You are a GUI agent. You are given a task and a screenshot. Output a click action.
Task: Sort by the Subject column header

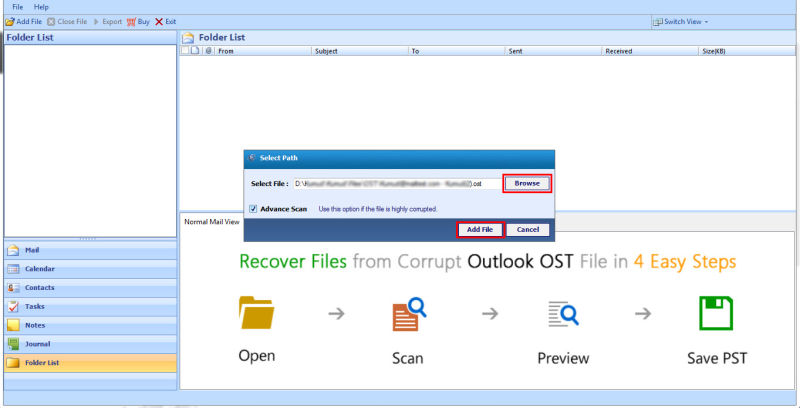360,51
